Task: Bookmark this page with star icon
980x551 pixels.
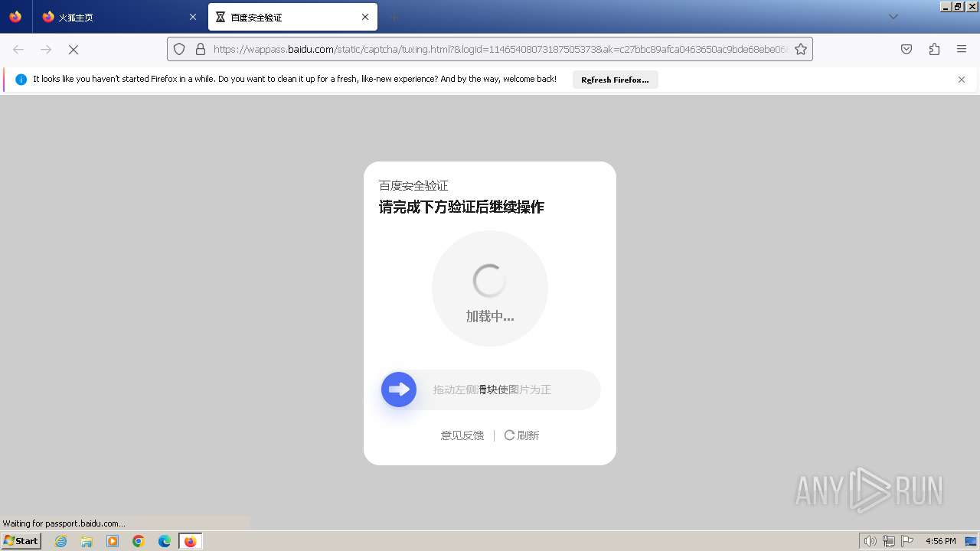Action: [801, 49]
